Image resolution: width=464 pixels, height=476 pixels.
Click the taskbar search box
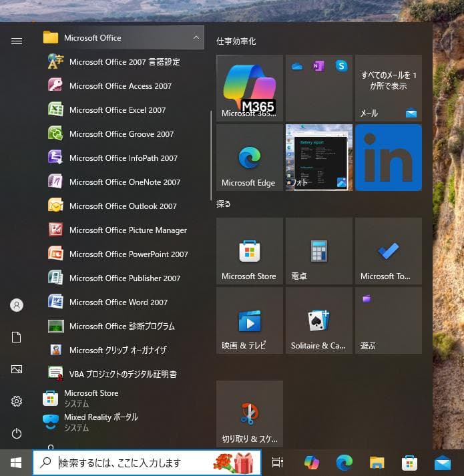point(147,463)
